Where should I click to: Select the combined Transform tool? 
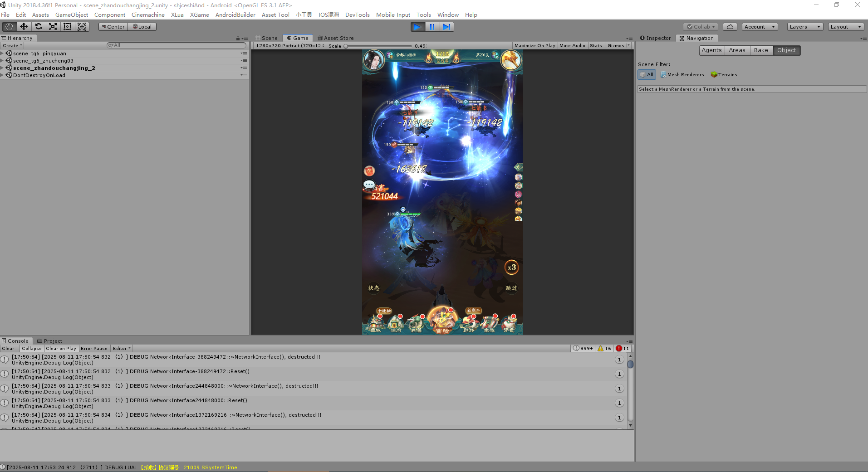pos(82,27)
